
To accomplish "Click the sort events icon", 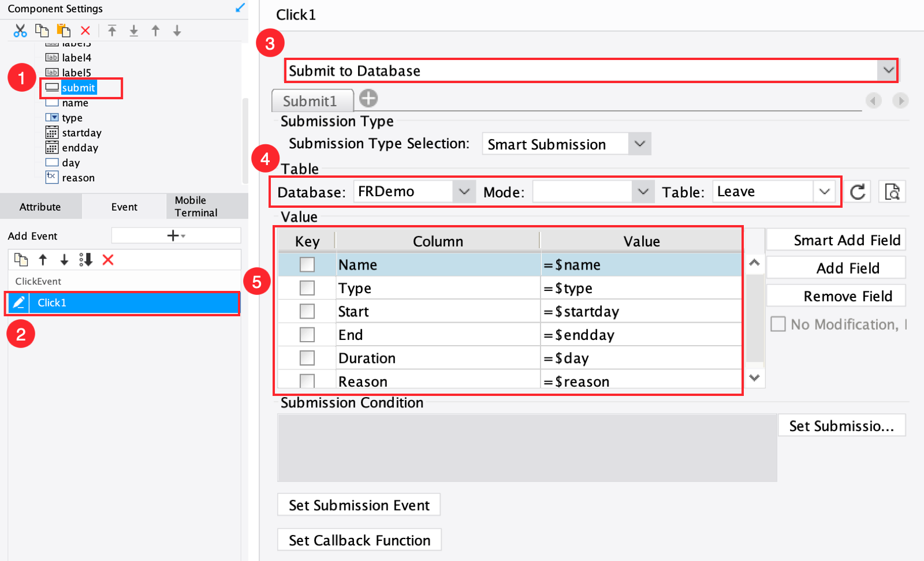I will tap(85, 260).
